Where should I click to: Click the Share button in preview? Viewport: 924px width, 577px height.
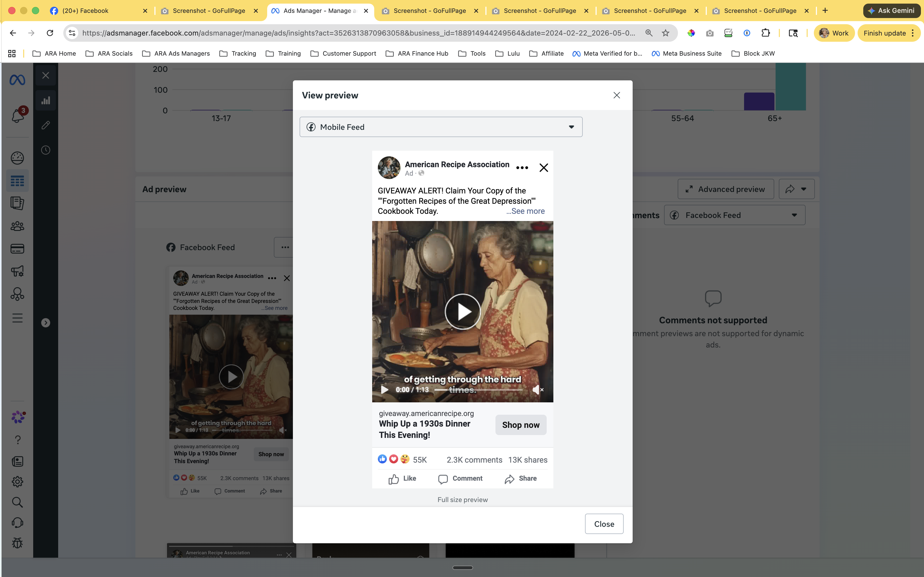tap(521, 479)
